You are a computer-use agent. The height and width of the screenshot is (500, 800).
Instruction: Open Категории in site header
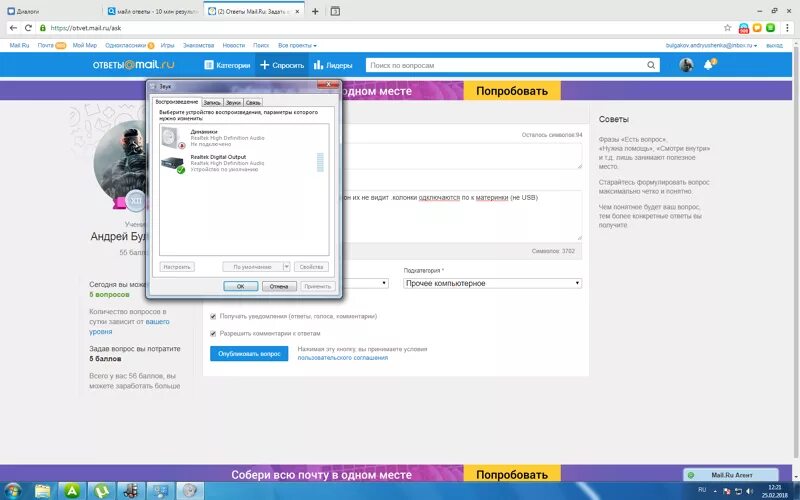click(227, 65)
